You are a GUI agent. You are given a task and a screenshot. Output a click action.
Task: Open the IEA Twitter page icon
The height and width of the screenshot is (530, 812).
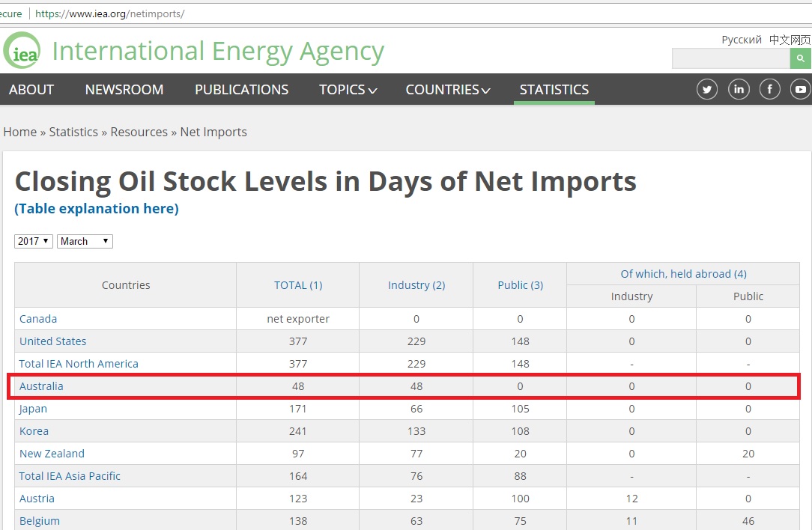tap(707, 90)
